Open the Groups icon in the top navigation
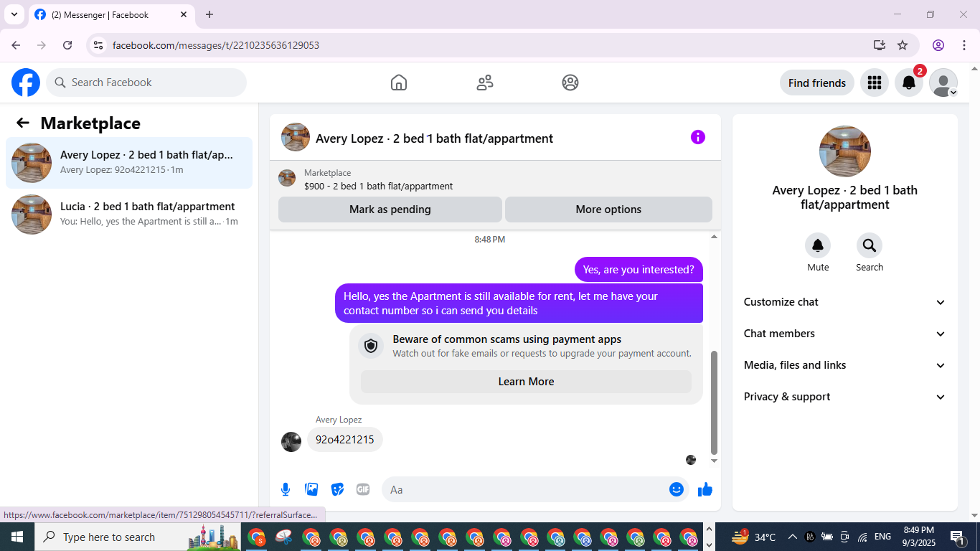The width and height of the screenshot is (980, 551). tap(570, 83)
